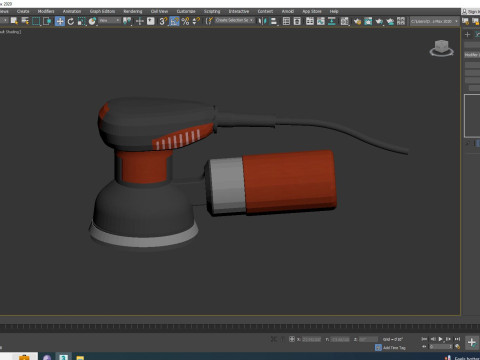Open the Arnold menu
This screenshot has width=480, height=360.
pos(288,11)
